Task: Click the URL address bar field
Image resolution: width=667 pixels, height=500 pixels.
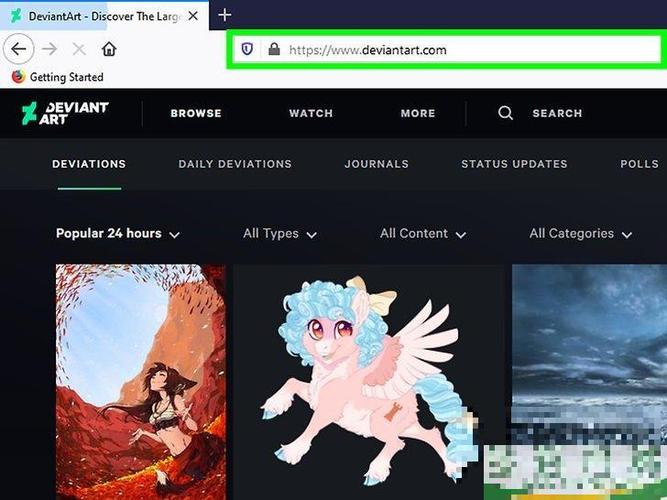Action: tap(446, 49)
